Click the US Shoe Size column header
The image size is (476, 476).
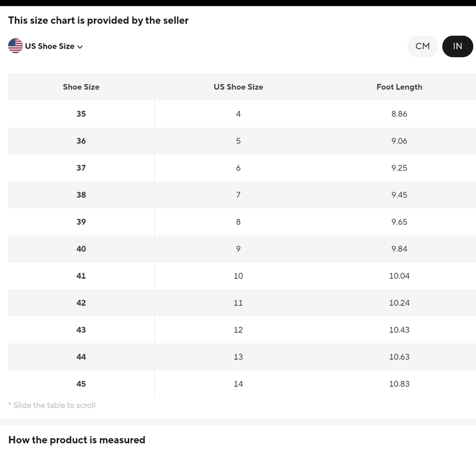coord(238,87)
